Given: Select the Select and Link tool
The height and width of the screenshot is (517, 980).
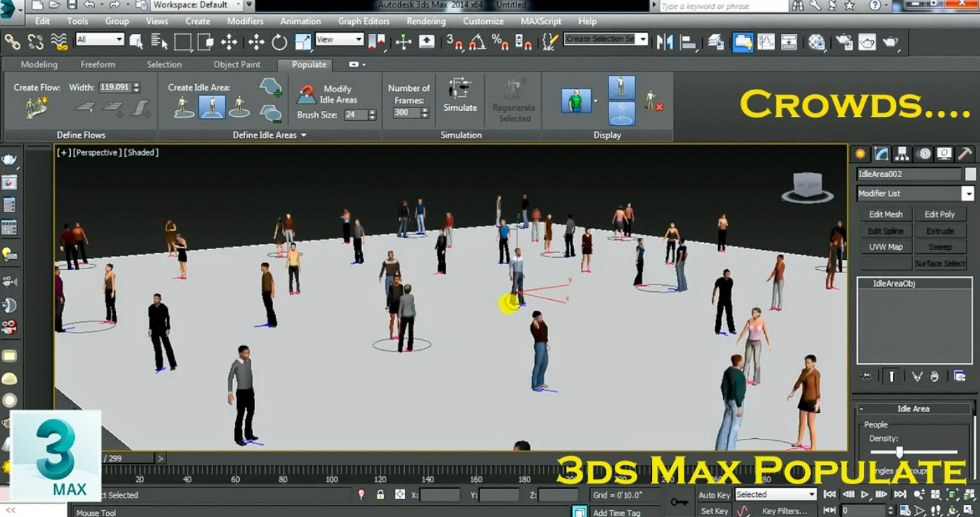Looking at the screenshot, I should (13, 42).
